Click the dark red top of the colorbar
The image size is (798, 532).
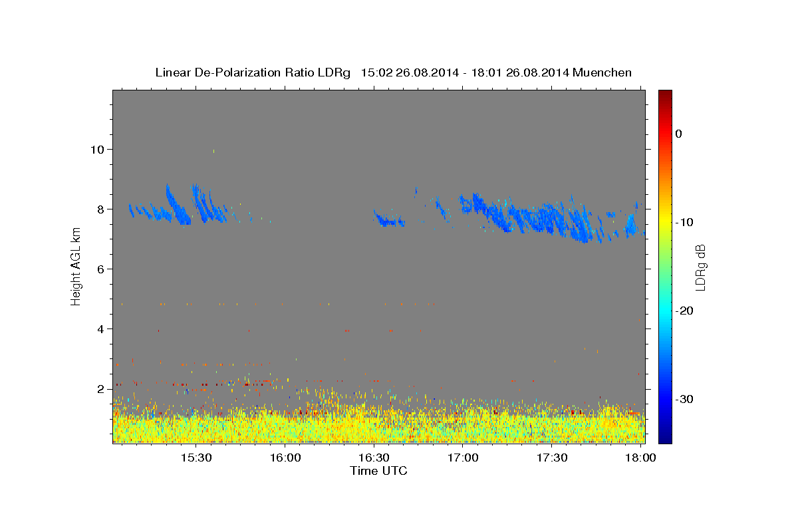point(665,95)
